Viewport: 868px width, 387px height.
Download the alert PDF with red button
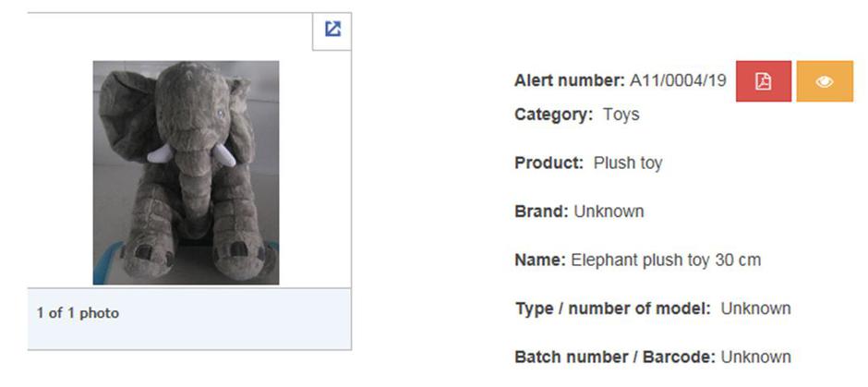tap(763, 81)
